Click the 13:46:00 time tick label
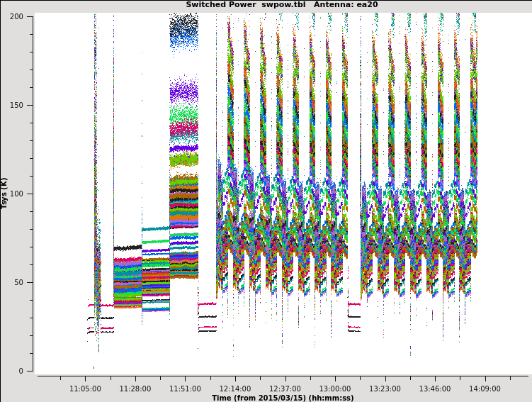532x402 pixels. [434, 389]
